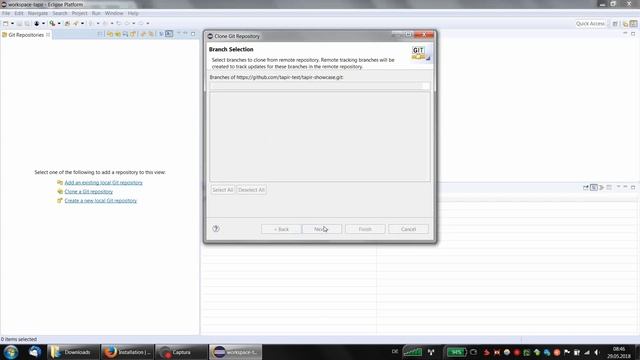Cancel the Clone Git Repository dialog
This screenshot has height=360, width=640.
tap(409, 229)
